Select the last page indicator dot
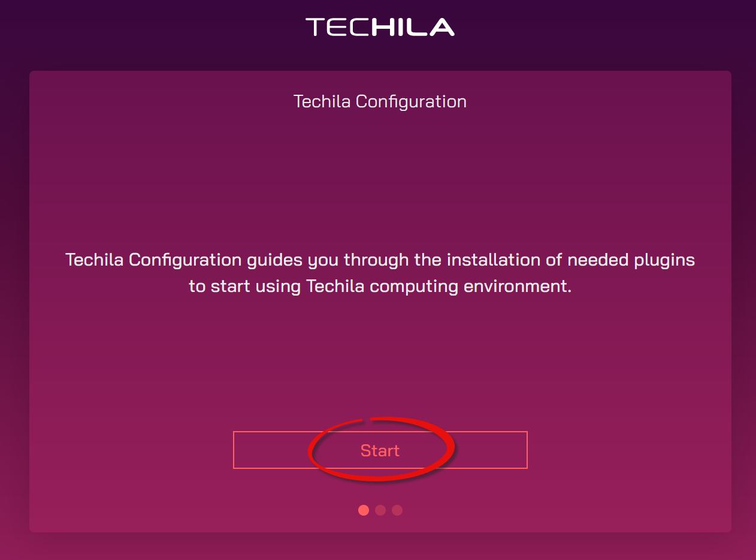Image resolution: width=756 pixels, height=560 pixels. click(x=397, y=510)
